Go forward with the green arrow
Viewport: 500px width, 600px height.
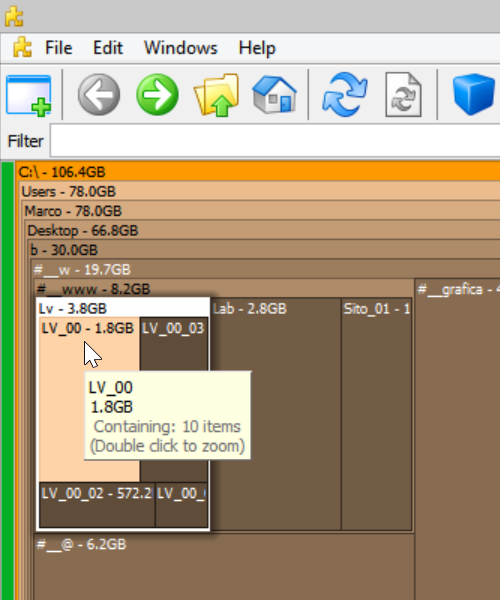pos(157,95)
